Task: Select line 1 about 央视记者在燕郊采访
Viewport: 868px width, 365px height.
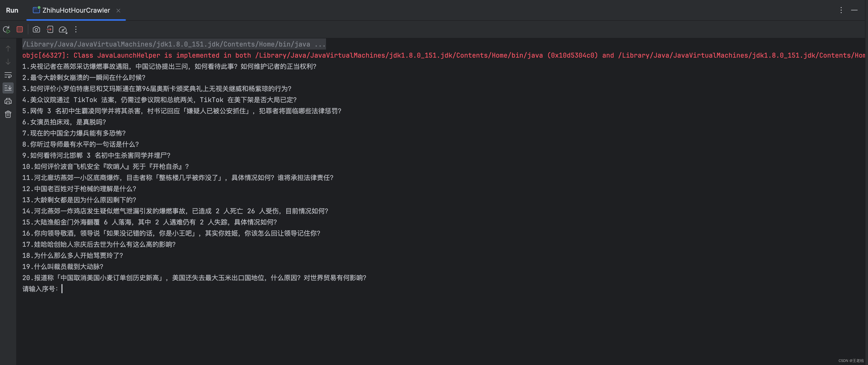Action: [x=169, y=66]
